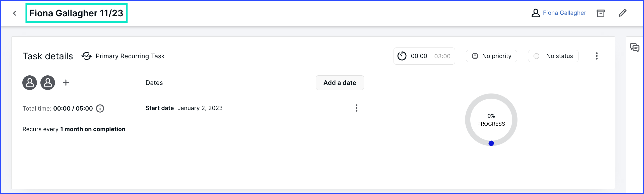This screenshot has height=194, width=644.
Task: Go back using the left chevron arrow
Action: pyautogui.click(x=15, y=13)
